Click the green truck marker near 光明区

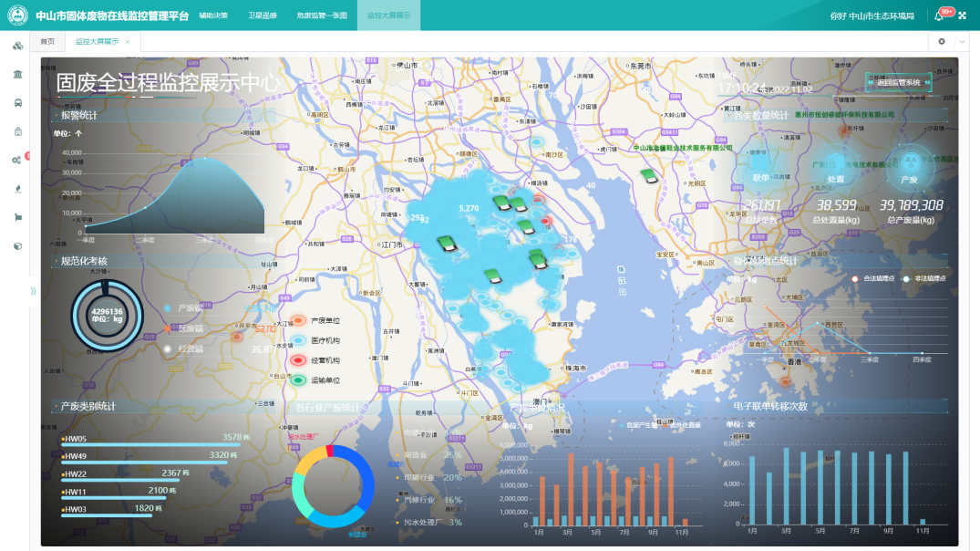coord(650,176)
